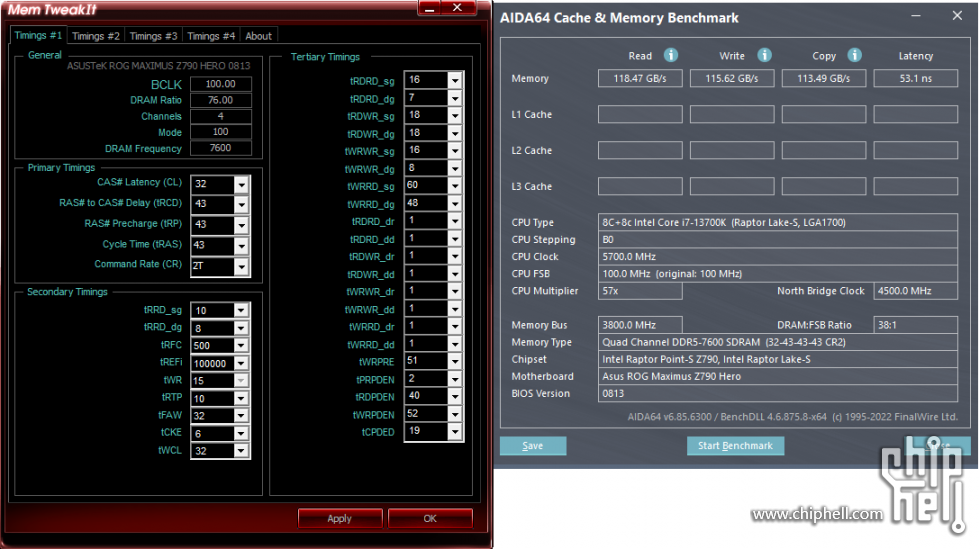The width and height of the screenshot is (979, 549).
Task: Click the BCLK value field 100.00
Action: point(220,84)
